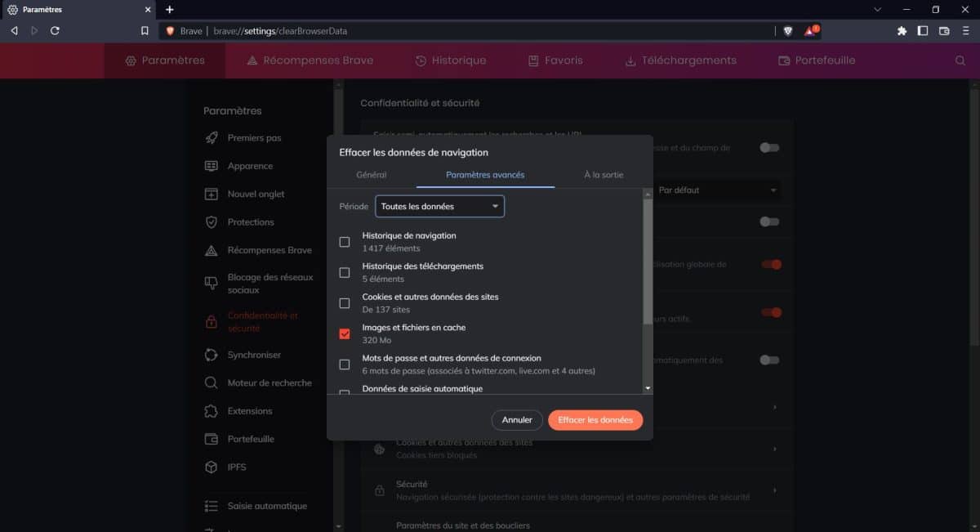Bookmark this page using the bookmark icon

(x=145, y=31)
